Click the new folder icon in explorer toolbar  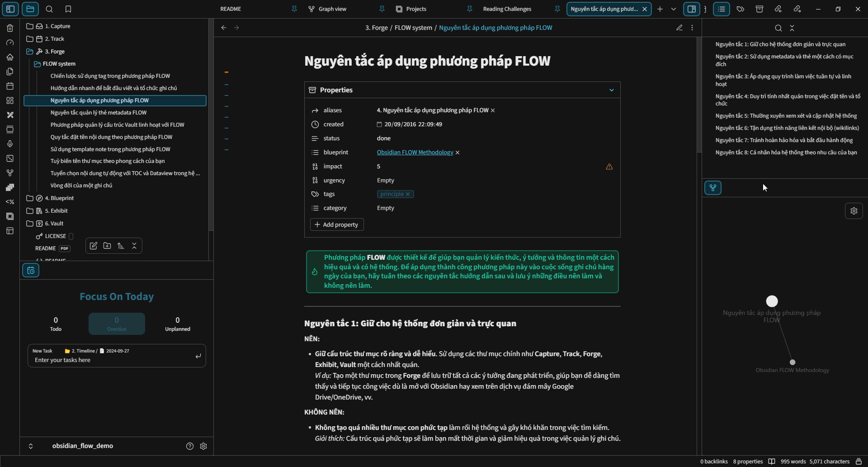click(x=107, y=246)
